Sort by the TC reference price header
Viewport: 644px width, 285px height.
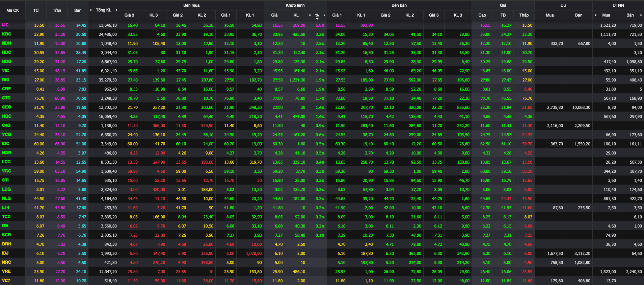(36, 10)
